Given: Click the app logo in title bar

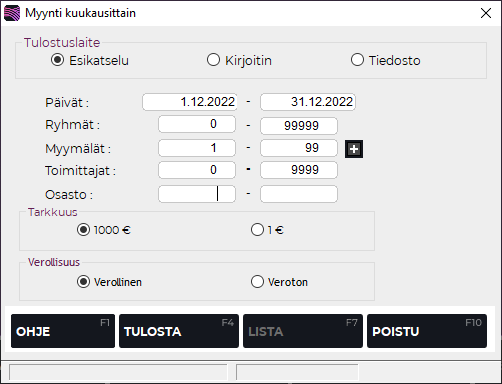Looking at the screenshot, I should click(12, 13).
